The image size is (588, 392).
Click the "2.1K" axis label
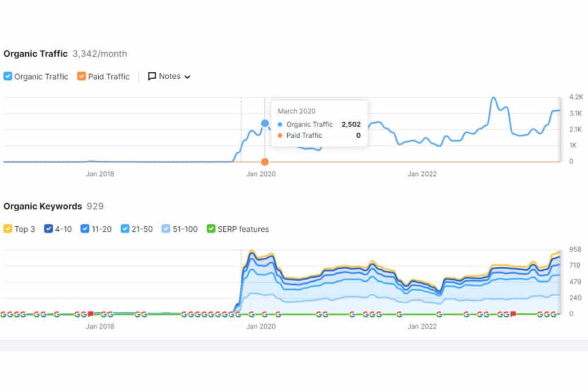575,129
